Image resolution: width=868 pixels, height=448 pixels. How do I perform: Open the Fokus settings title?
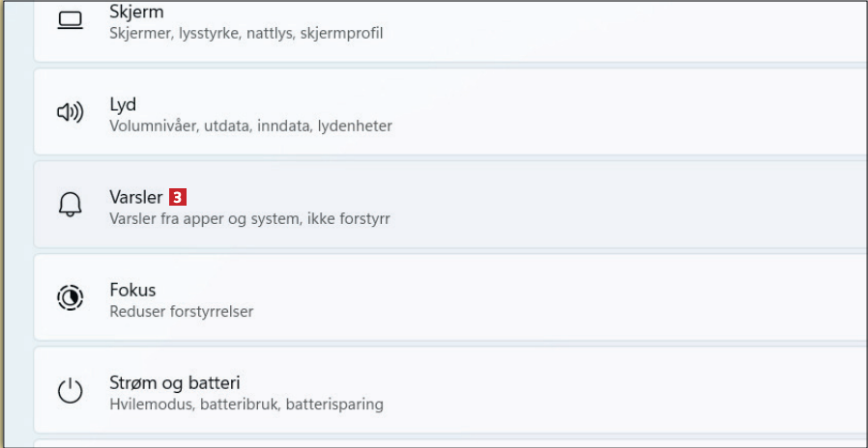[x=132, y=290]
